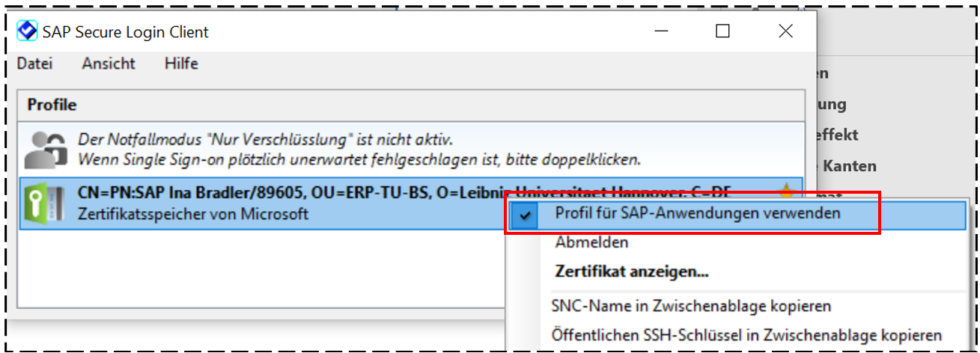Pick 'SNC-Name in Zwischenablage kopieren'
The width and height of the screenshot is (980, 353).
(x=691, y=306)
